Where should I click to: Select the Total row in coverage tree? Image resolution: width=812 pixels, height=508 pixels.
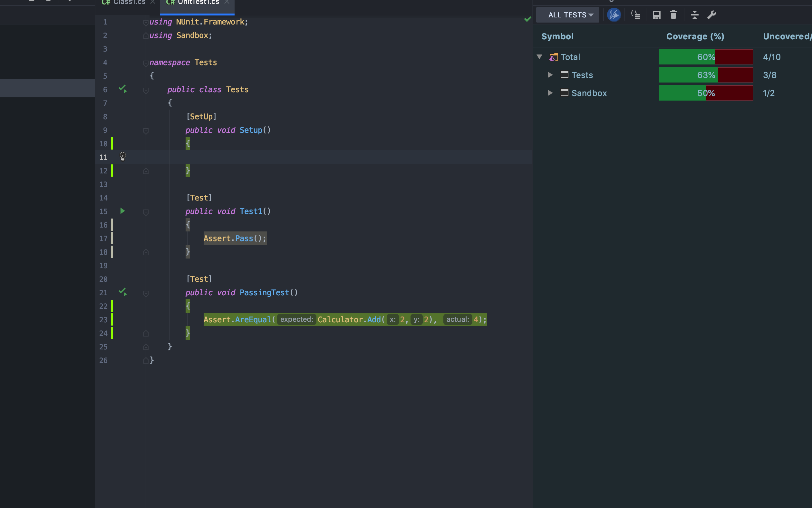[672, 57]
